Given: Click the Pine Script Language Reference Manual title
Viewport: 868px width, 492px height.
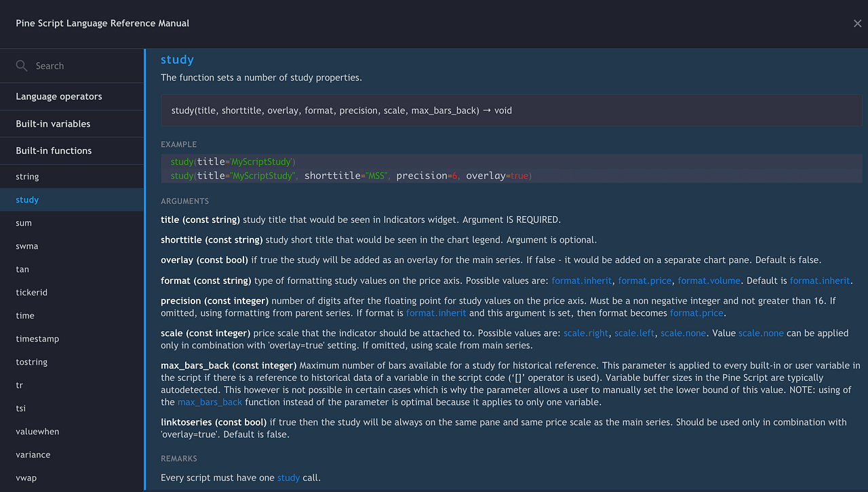Looking at the screenshot, I should pos(102,24).
